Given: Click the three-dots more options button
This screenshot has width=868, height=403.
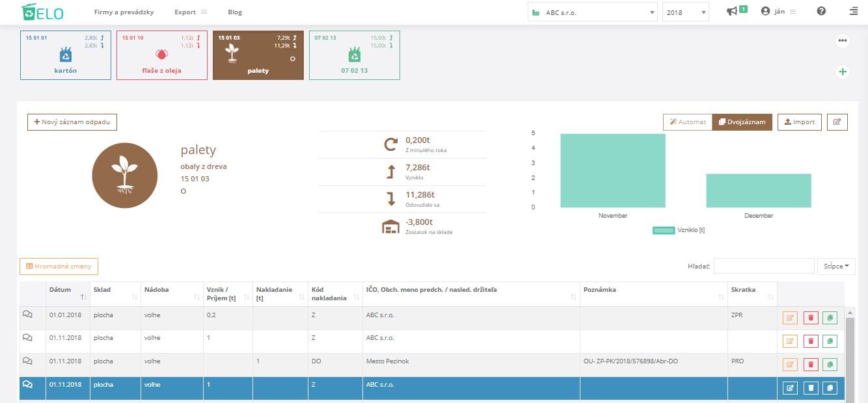Looking at the screenshot, I should [843, 40].
